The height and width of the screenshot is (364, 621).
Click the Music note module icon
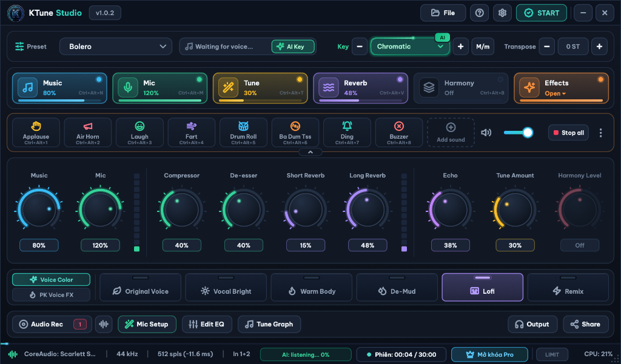pos(28,88)
